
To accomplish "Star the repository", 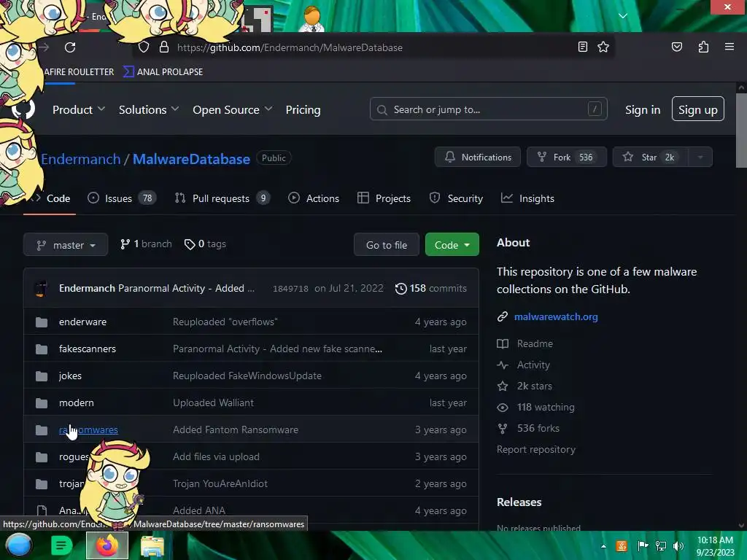I will tap(650, 157).
